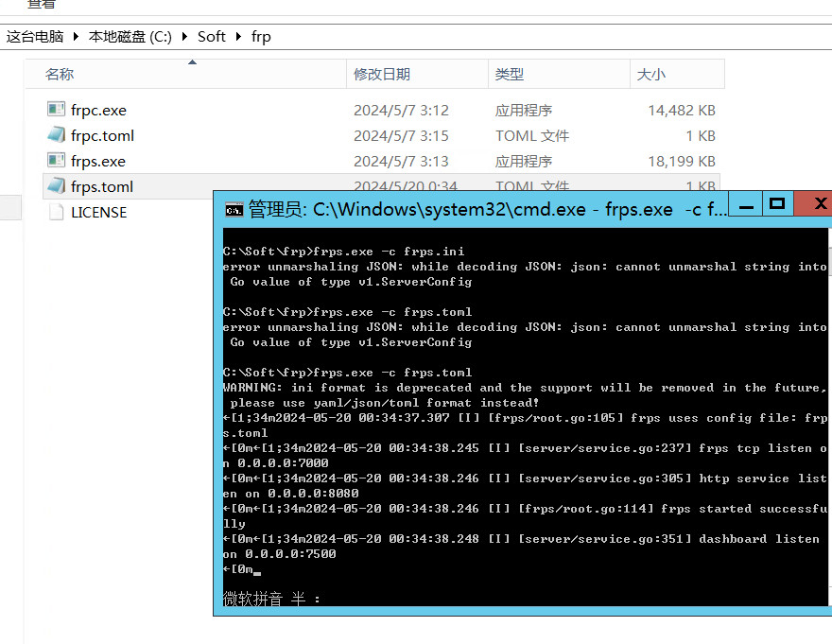Click 2024/5/7 3:15 date of frpc.toml
The width and height of the screenshot is (832, 644).
tap(401, 135)
